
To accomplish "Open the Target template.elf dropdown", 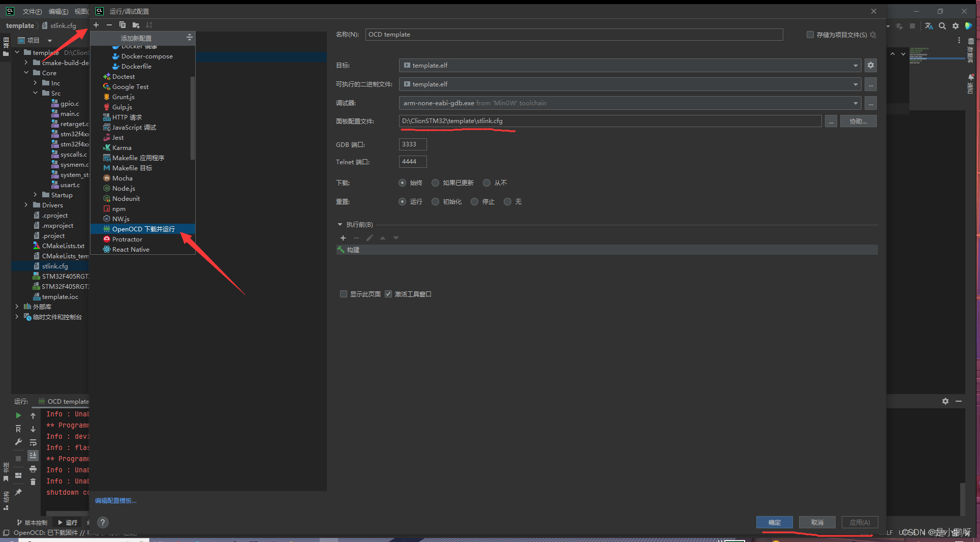I will (855, 66).
